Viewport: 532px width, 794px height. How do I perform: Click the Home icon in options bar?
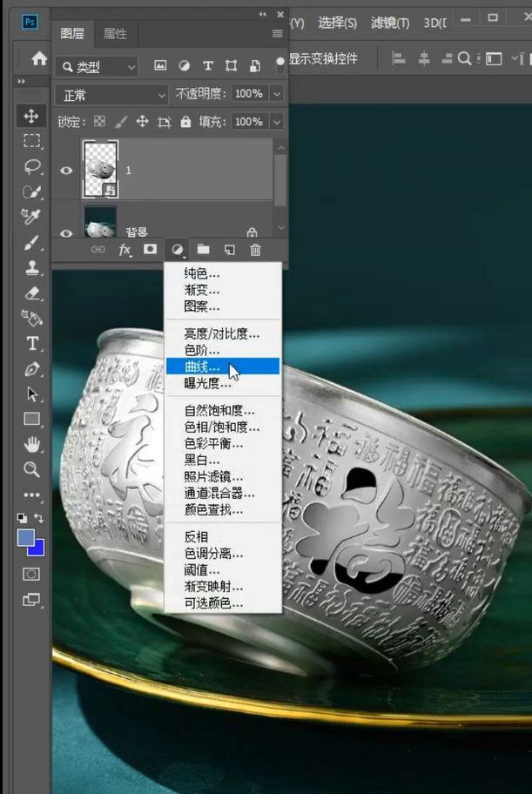39,58
